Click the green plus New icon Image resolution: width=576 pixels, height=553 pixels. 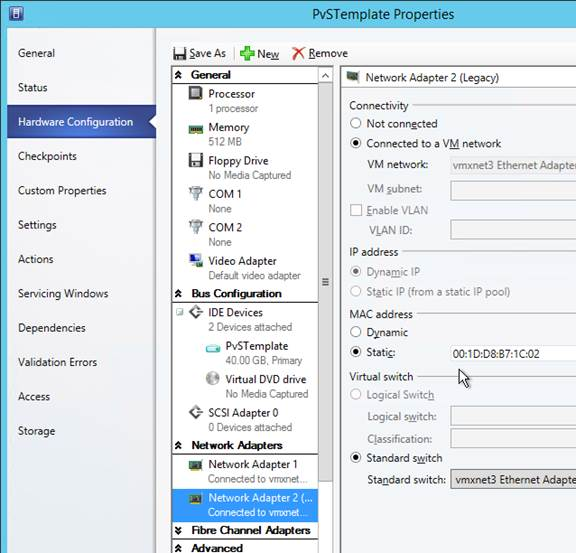[247, 53]
